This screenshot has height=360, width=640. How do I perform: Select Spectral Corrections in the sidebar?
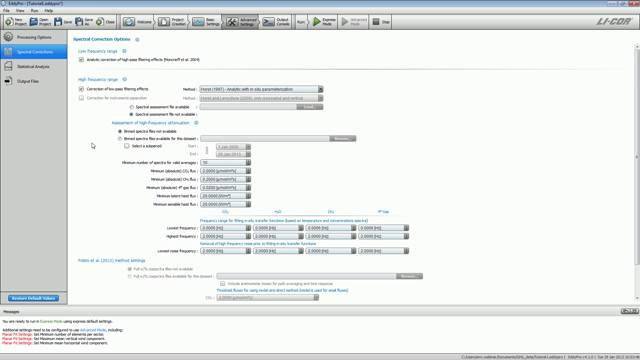[x=34, y=52]
